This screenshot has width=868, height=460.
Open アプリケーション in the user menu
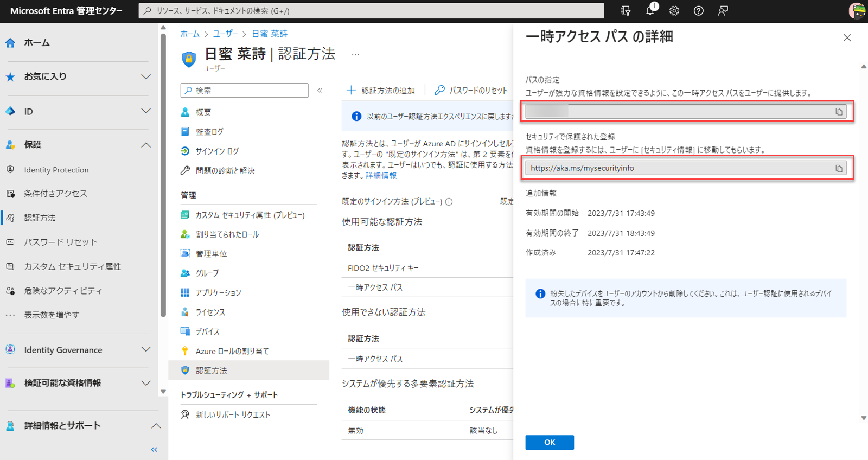[218, 293]
